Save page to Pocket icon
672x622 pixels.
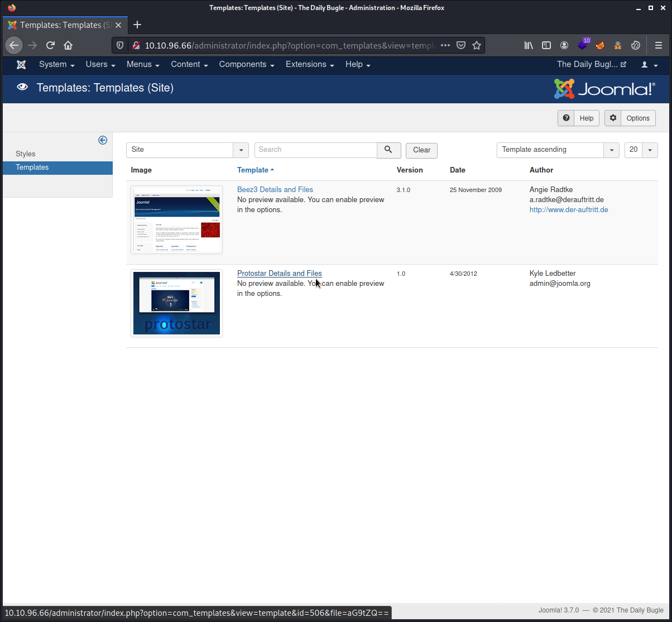(461, 45)
